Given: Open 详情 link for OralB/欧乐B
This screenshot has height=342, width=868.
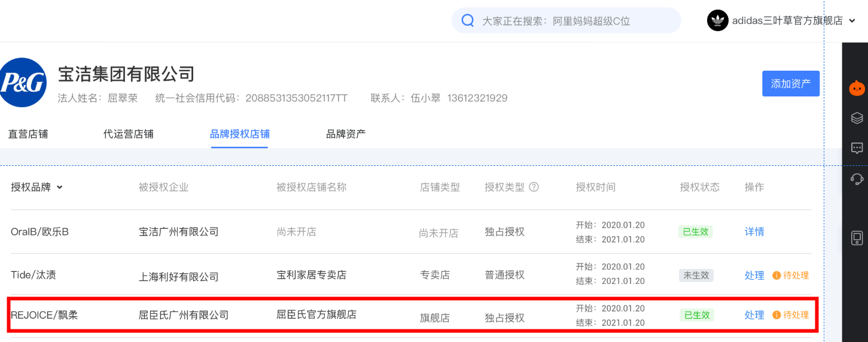Looking at the screenshot, I should (754, 232).
